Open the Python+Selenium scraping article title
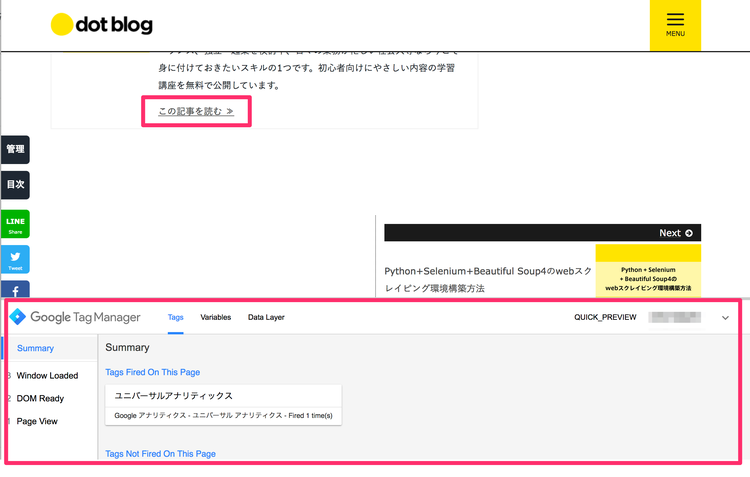 (x=488, y=280)
